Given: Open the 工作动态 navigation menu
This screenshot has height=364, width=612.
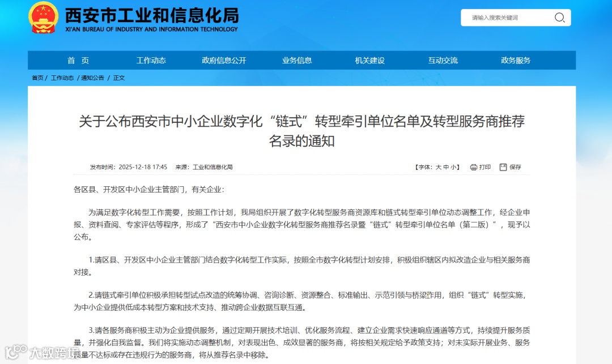Looking at the screenshot, I should click(151, 61).
